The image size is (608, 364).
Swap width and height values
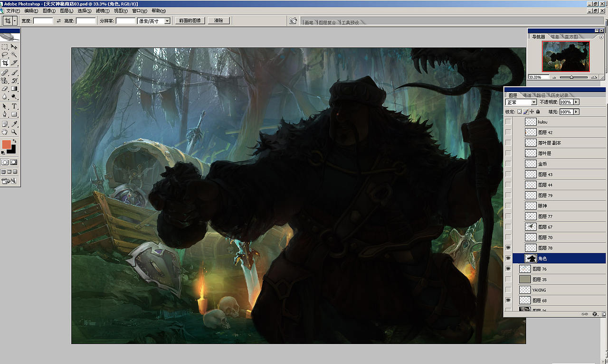tap(59, 21)
